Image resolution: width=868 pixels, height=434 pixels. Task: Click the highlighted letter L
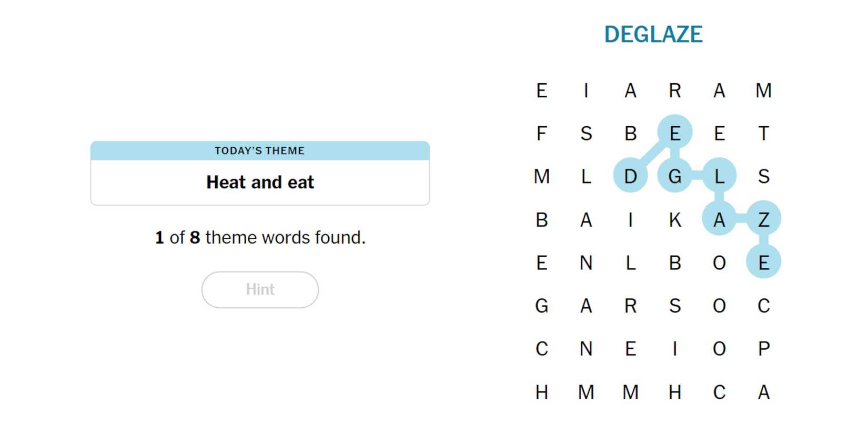click(719, 176)
